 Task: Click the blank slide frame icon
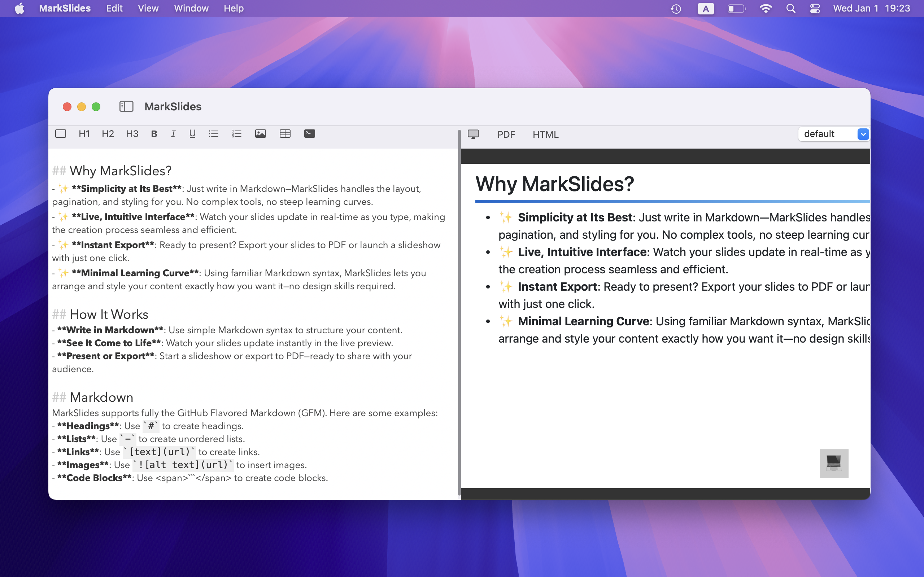click(61, 133)
